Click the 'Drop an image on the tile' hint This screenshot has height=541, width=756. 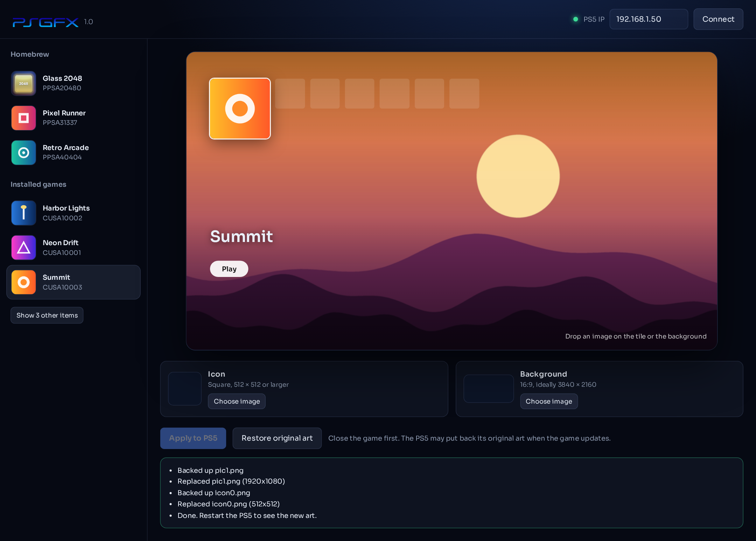[636, 336]
